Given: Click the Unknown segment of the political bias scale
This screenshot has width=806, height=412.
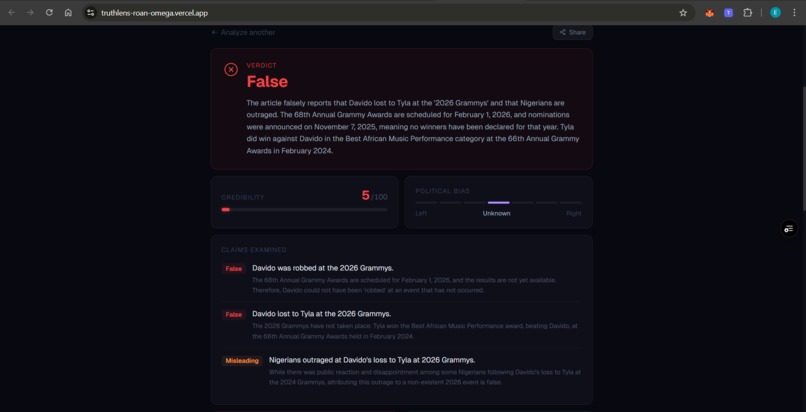Looking at the screenshot, I should pyautogui.click(x=499, y=202).
